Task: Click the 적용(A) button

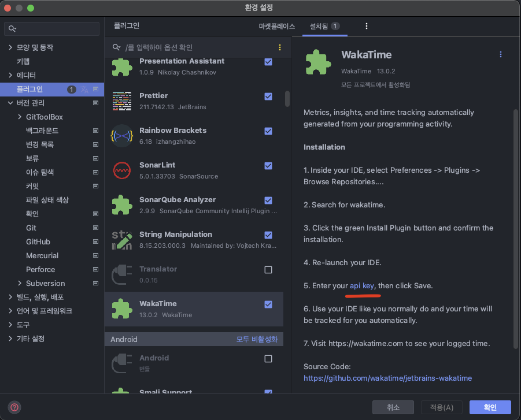Action: [442, 407]
